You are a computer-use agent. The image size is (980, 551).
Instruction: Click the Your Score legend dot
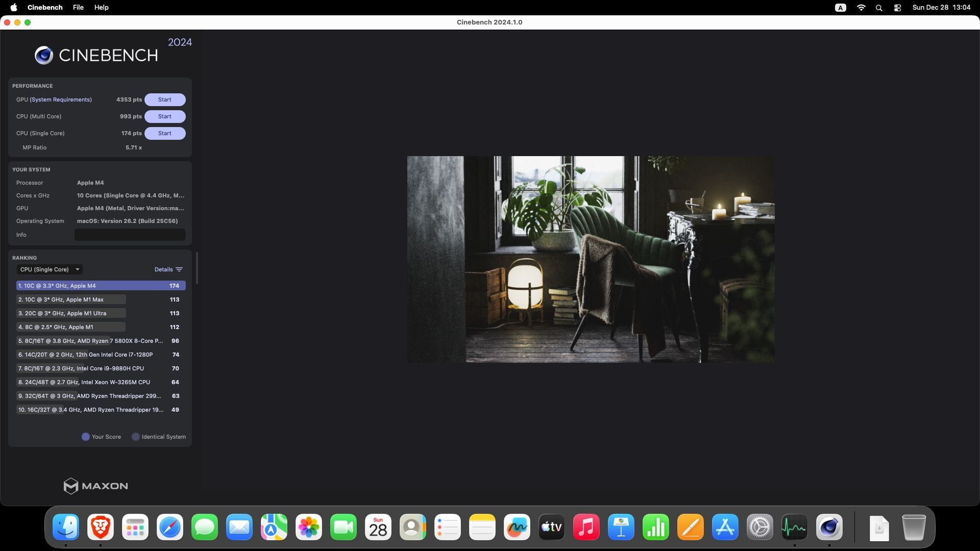click(86, 437)
